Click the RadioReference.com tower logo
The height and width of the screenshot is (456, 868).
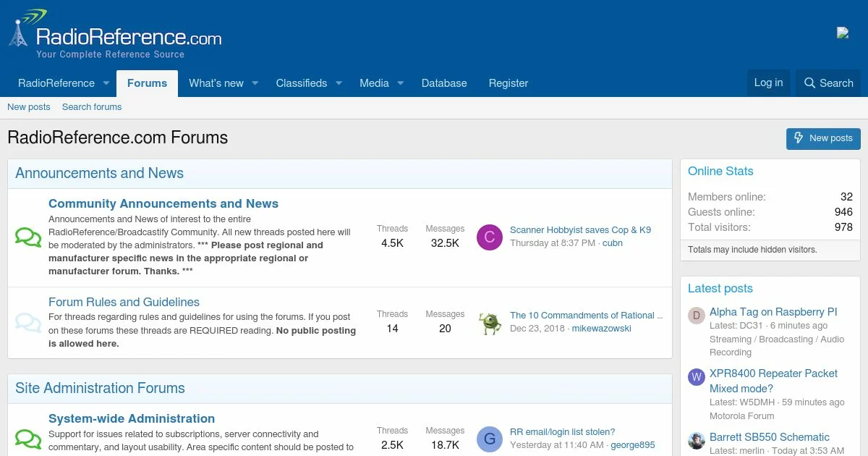(x=116, y=33)
